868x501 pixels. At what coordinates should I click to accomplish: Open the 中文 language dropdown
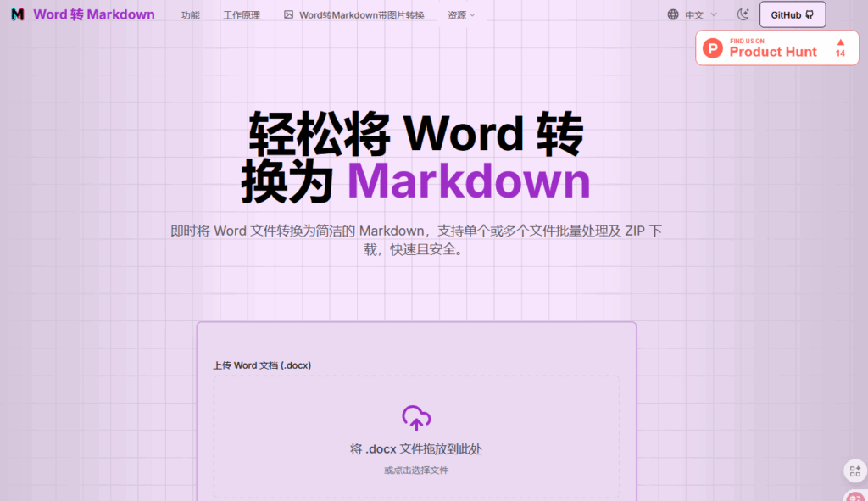[694, 14]
